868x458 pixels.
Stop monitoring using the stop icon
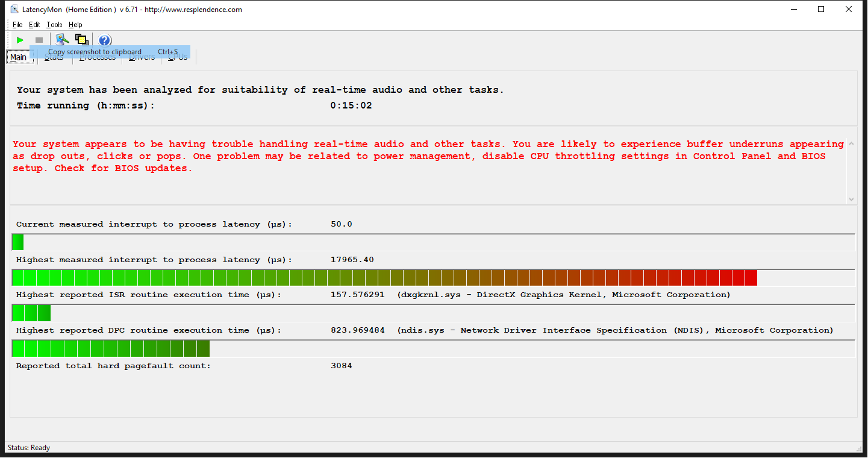coord(39,39)
